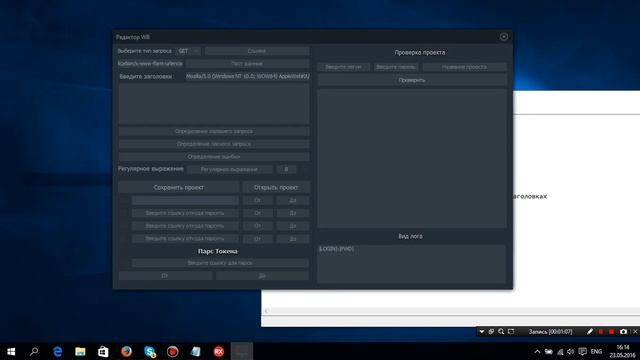Click the Открыть проект button

(x=276, y=187)
